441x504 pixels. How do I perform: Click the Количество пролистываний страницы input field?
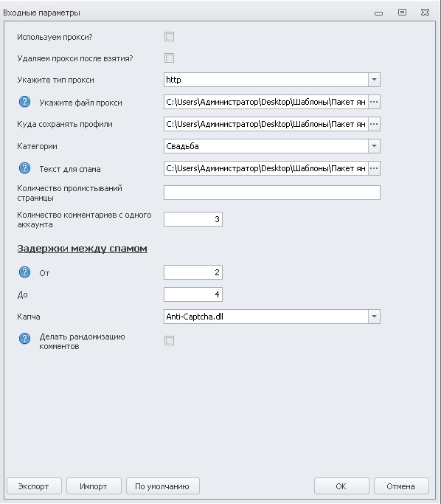tap(271, 193)
